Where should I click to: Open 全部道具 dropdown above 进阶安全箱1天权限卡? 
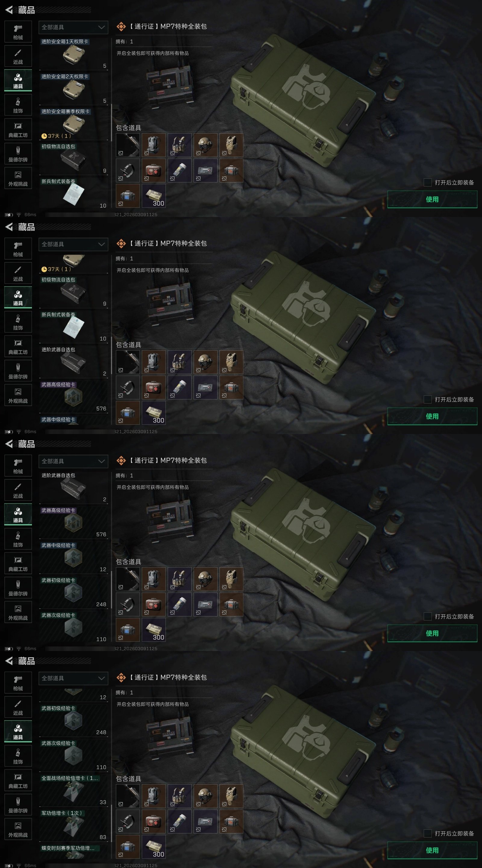74,27
